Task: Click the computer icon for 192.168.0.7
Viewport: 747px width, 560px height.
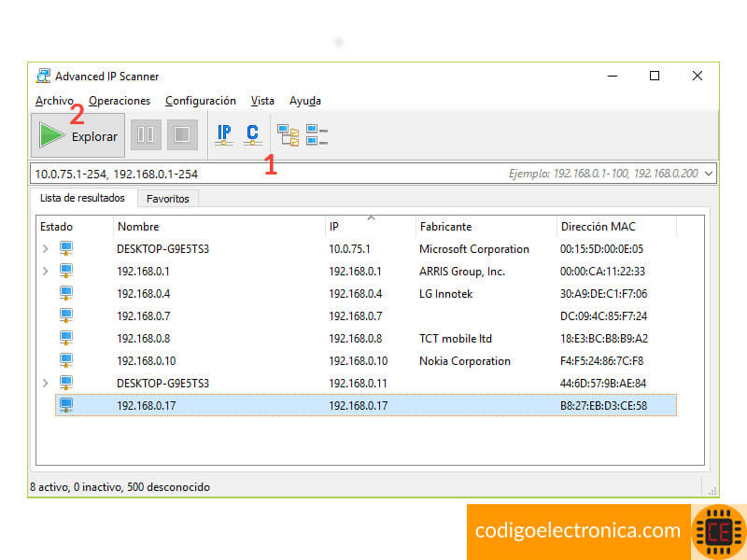Action: pyautogui.click(x=66, y=315)
